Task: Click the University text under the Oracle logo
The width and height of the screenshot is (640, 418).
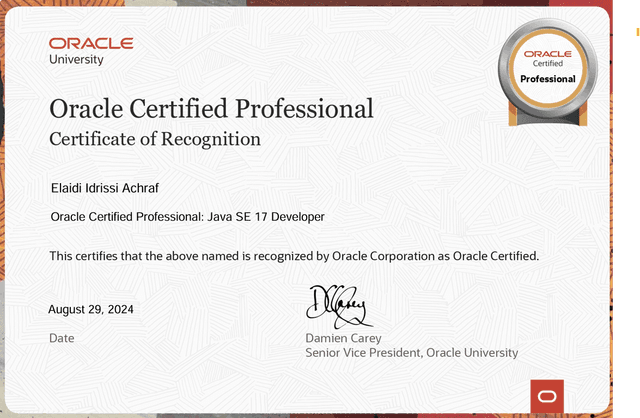Action: 77,59
